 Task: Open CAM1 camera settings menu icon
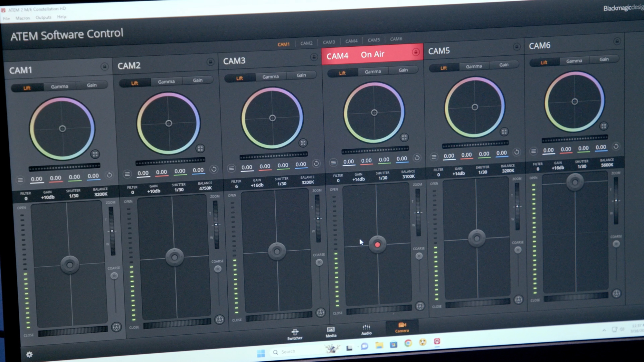pyautogui.click(x=20, y=180)
